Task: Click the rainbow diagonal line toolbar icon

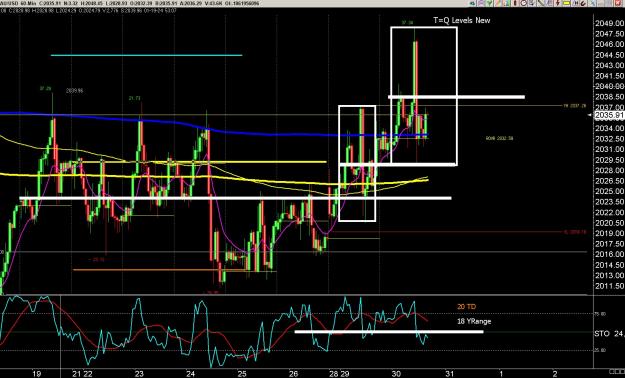Action: click(497, 3)
